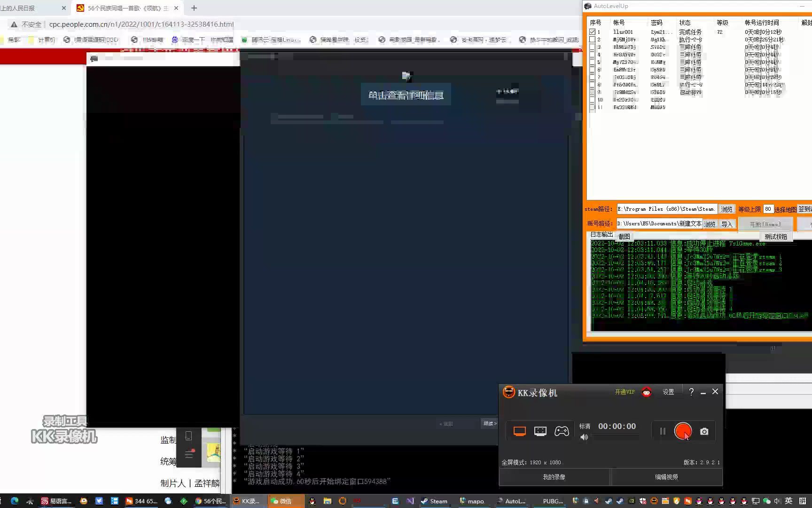812x508 pixels.
Task: Open Edge from the taskbar
Action: (15, 501)
